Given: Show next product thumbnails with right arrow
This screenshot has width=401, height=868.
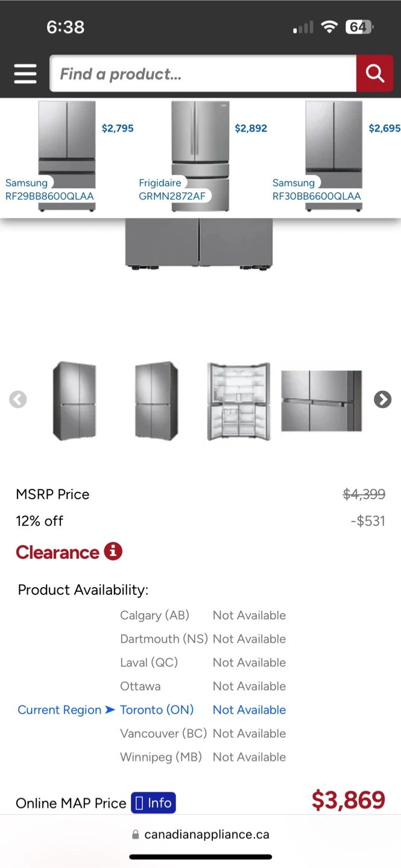Looking at the screenshot, I should (x=382, y=400).
